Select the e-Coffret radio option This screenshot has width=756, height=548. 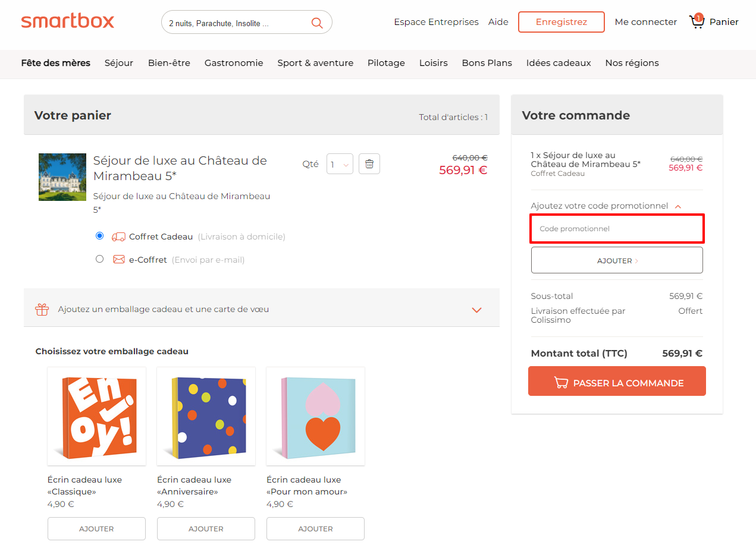pos(99,259)
